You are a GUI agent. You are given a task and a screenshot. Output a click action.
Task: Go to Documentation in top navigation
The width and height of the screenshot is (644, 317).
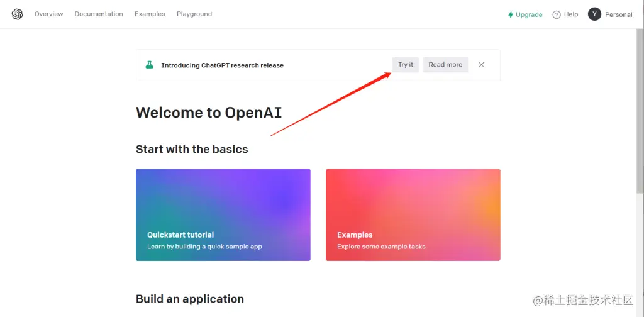[x=99, y=14]
